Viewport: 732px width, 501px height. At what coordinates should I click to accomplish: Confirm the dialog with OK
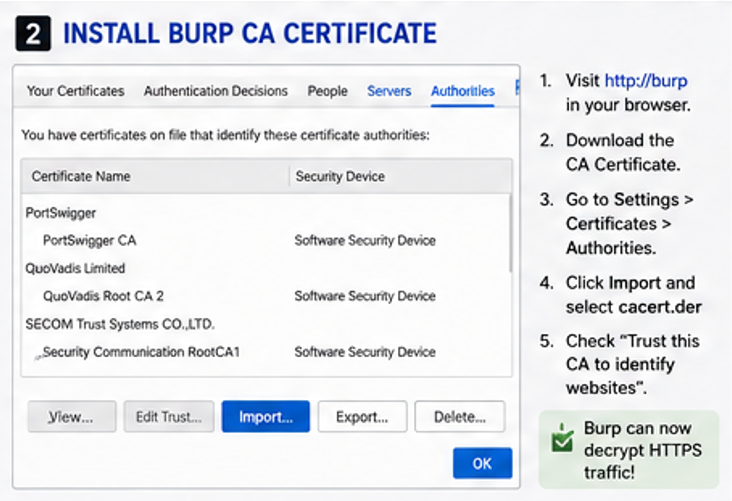tap(482, 463)
